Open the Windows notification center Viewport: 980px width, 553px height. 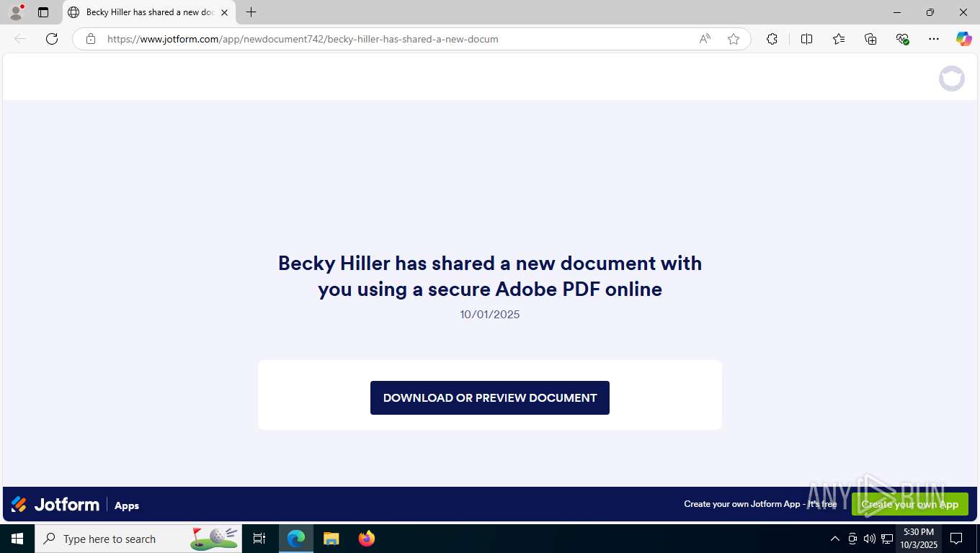tap(956, 539)
